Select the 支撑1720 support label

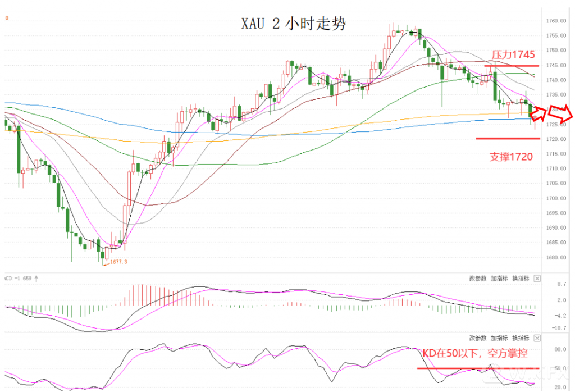pos(510,157)
